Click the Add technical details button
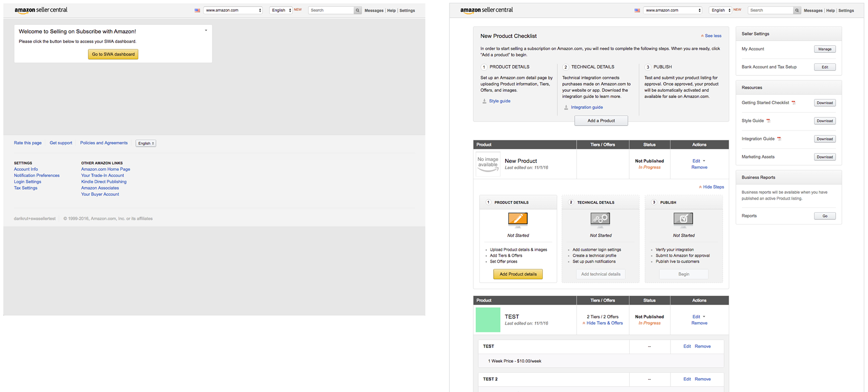Screen dimensions: 868x392 point(601,274)
